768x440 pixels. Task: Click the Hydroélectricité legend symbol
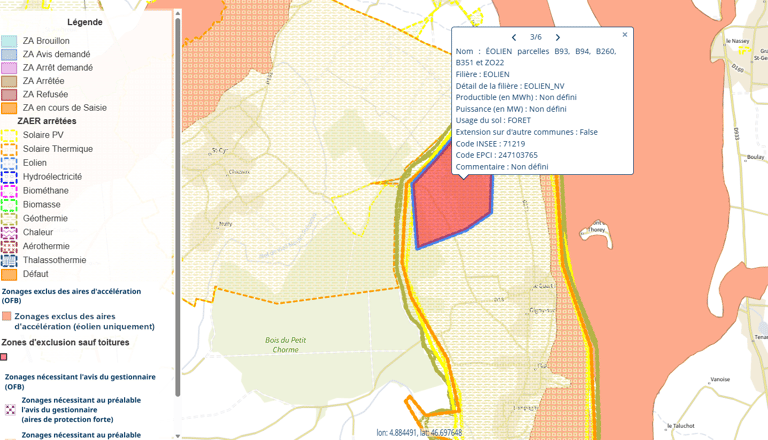9,177
